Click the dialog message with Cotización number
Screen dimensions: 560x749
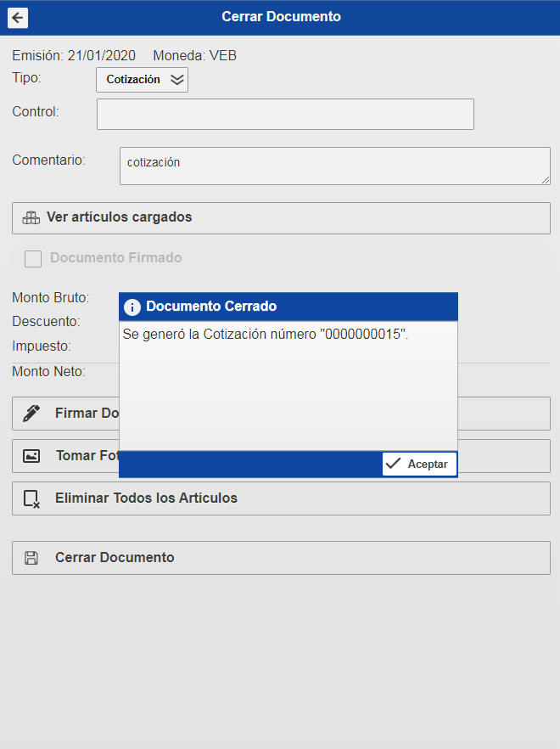pyautogui.click(x=266, y=335)
